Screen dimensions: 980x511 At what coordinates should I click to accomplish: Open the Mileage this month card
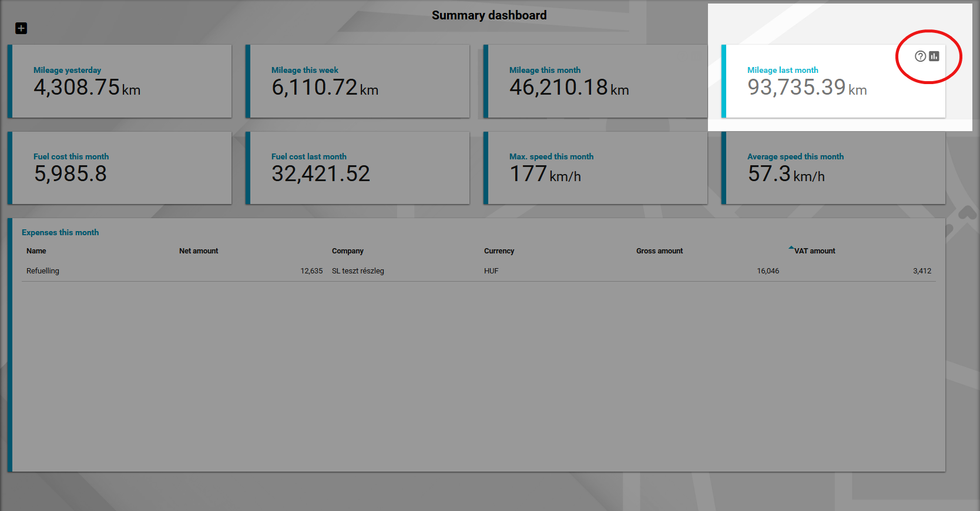[598, 81]
